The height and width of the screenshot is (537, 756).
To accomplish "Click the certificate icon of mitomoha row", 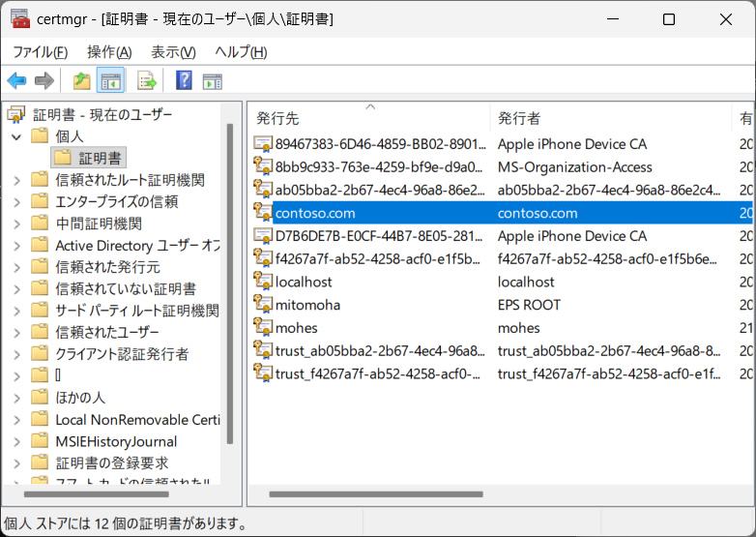I will (x=263, y=304).
